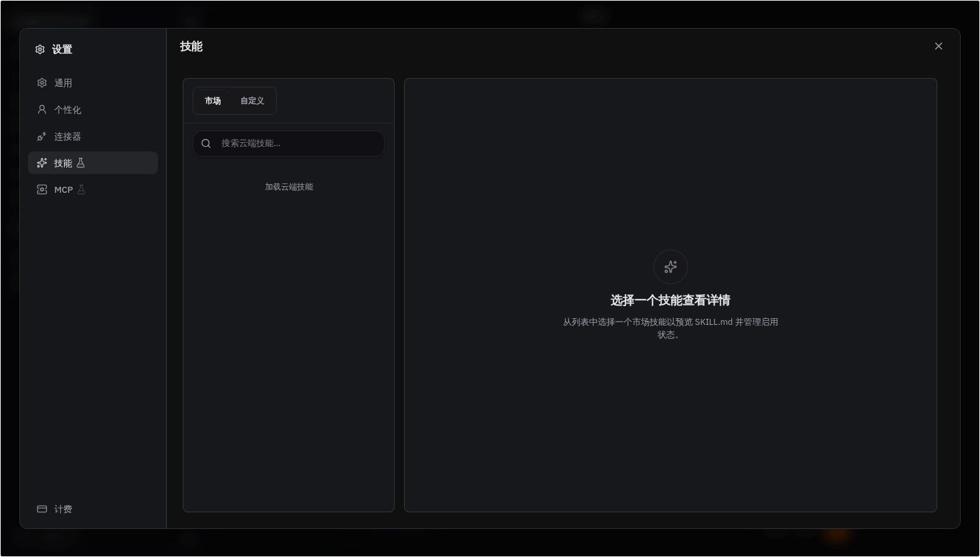Screen dimensions: 980x557
Task: Click the MCP server icon
Action: [42, 189]
